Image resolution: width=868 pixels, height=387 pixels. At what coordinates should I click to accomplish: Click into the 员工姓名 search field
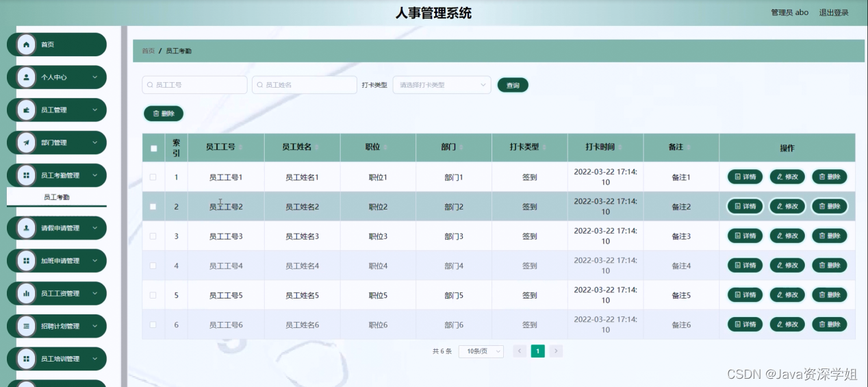point(305,85)
